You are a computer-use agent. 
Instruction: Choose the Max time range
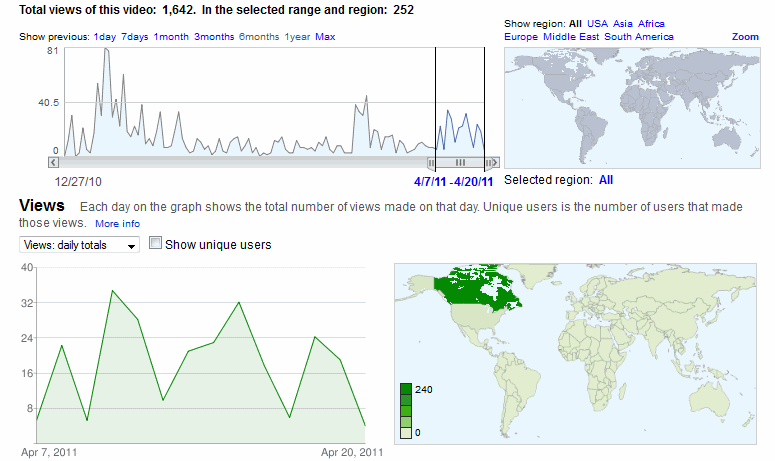(x=325, y=37)
